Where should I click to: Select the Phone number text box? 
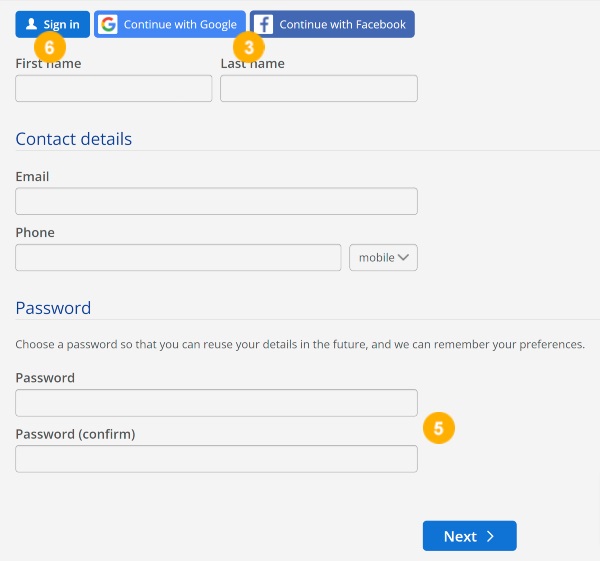[178, 258]
